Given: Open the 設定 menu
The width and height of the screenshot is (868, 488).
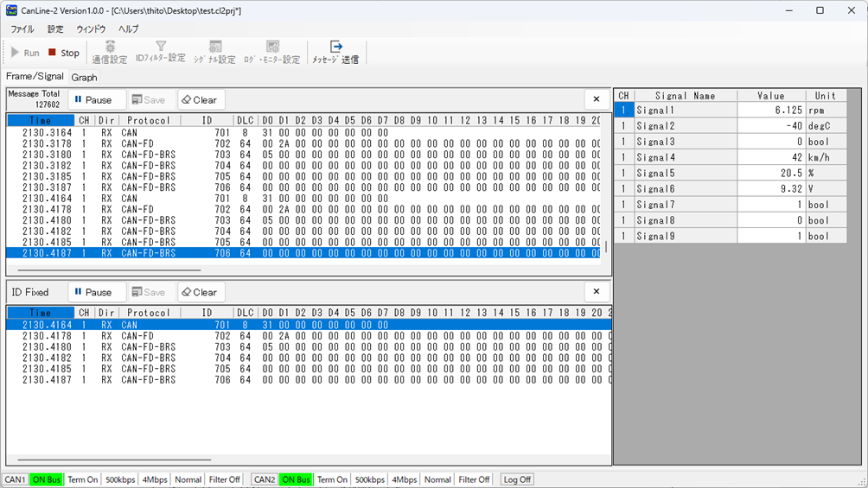Looking at the screenshot, I should tap(55, 29).
